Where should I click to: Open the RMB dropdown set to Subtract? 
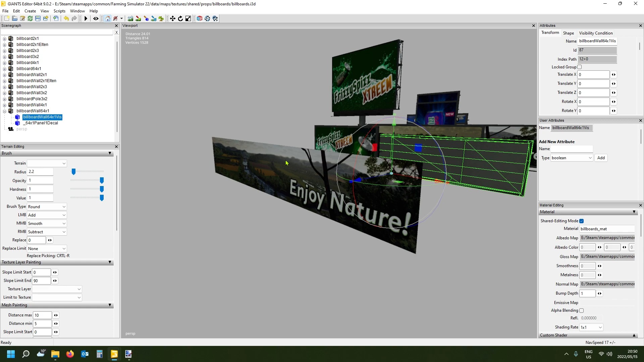tap(47, 232)
